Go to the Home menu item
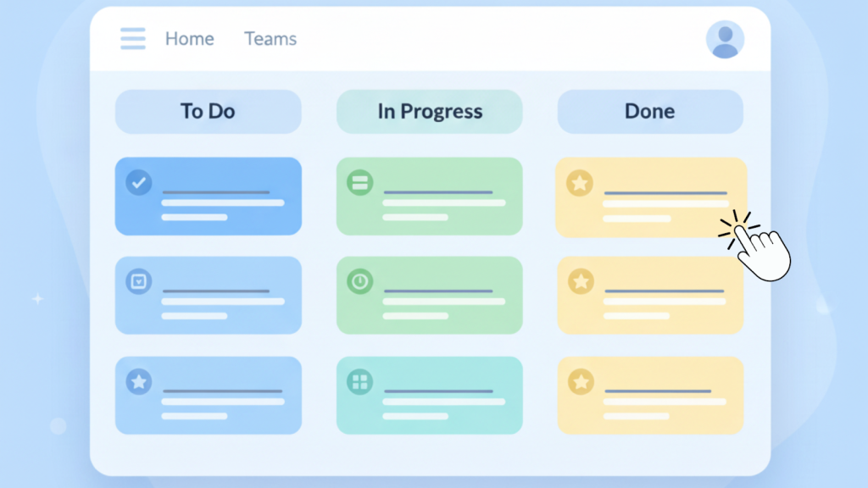 (x=189, y=39)
